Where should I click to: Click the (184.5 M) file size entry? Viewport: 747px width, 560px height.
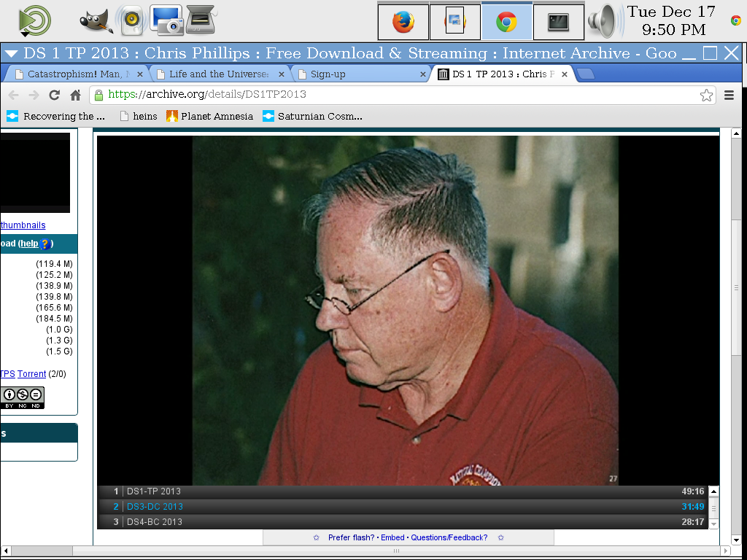coord(54,319)
